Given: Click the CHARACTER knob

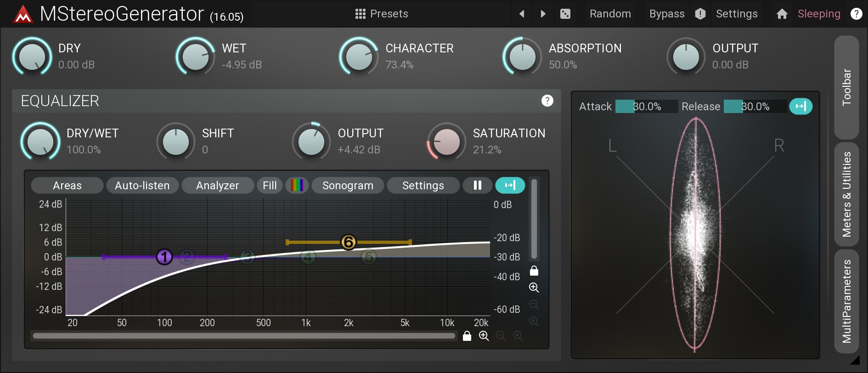Looking at the screenshot, I should click(359, 57).
